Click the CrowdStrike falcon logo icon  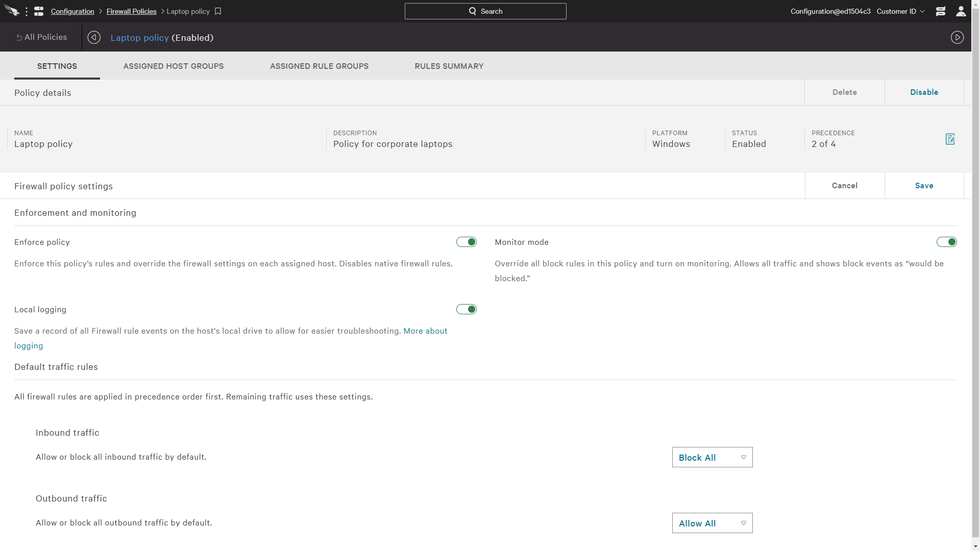click(12, 11)
